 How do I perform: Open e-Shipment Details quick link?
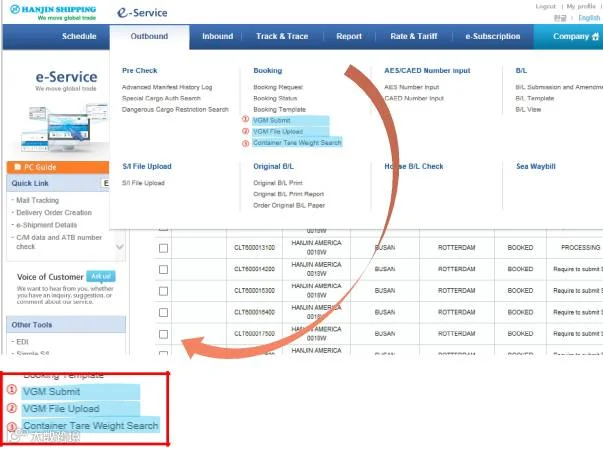47,225
